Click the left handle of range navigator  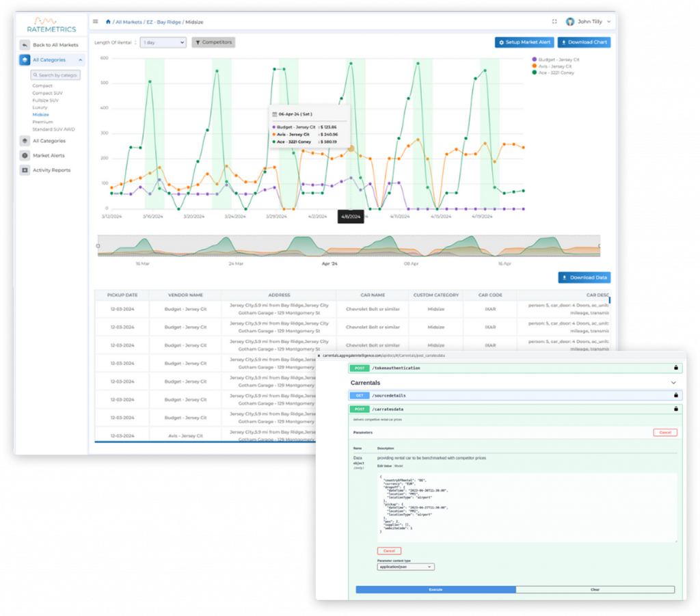tap(98, 246)
